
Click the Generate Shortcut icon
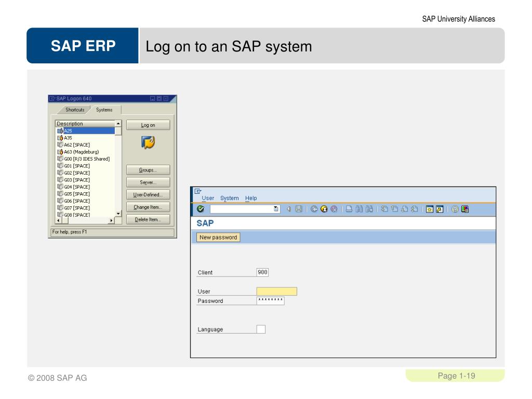(440, 209)
